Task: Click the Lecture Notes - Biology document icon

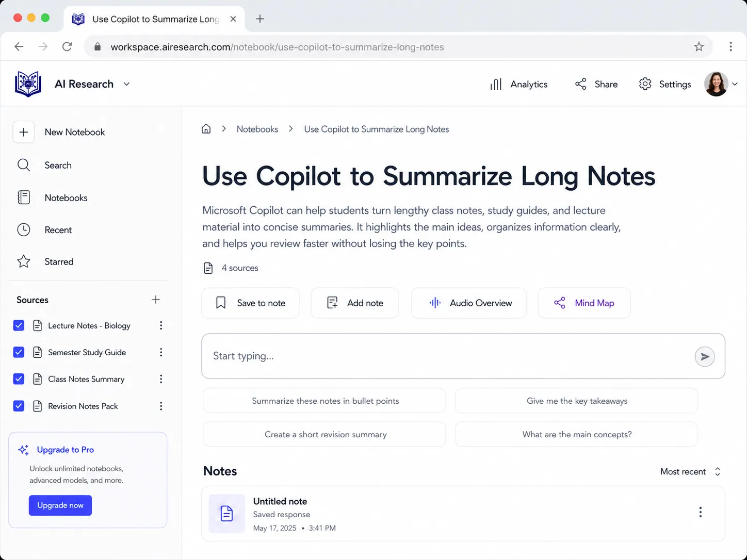Action: click(x=37, y=325)
